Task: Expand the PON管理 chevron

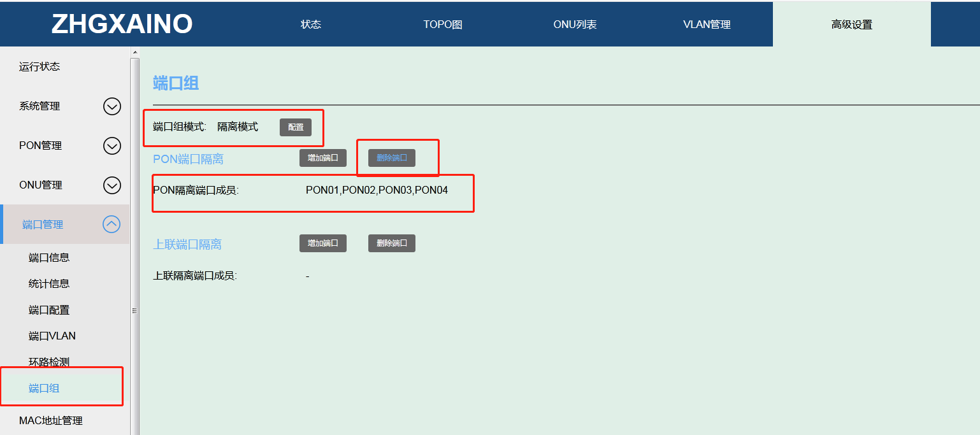Action: pyautogui.click(x=112, y=146)
